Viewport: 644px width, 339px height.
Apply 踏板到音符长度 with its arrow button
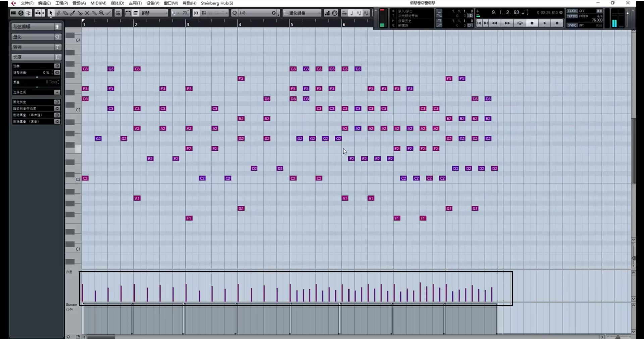coord(57,108)
